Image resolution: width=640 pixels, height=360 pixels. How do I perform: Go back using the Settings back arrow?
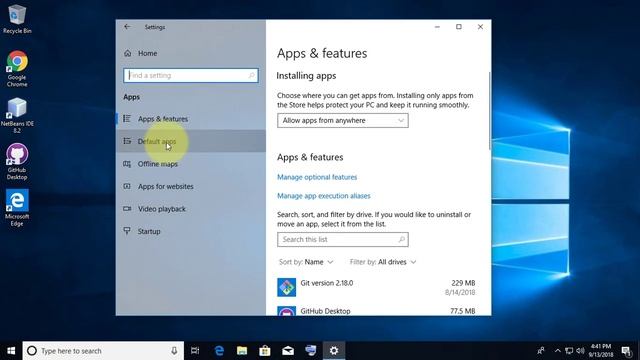point(127,27)
